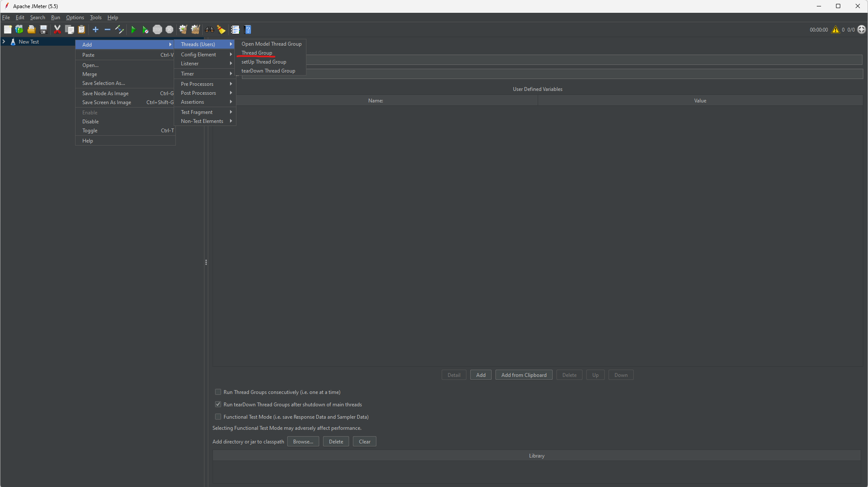Open the Templates icon in toolbar
The image size is (868, 487).
tap(19, 29)
